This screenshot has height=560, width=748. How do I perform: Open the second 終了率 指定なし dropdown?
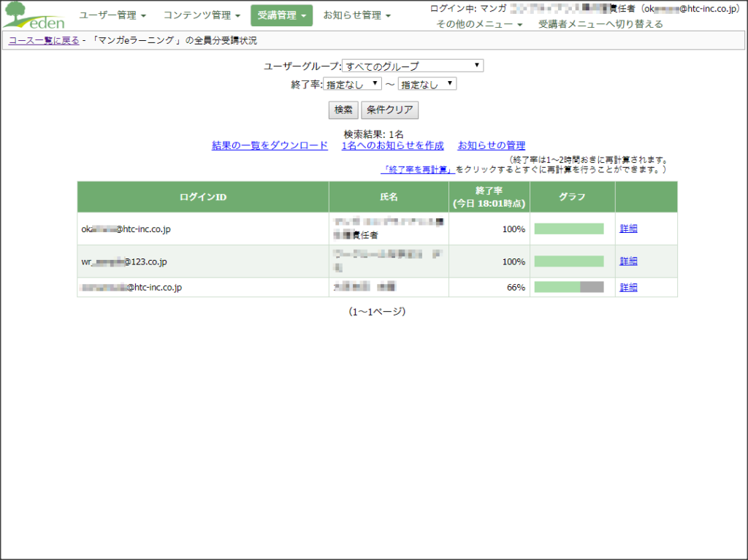click(427, 84)
